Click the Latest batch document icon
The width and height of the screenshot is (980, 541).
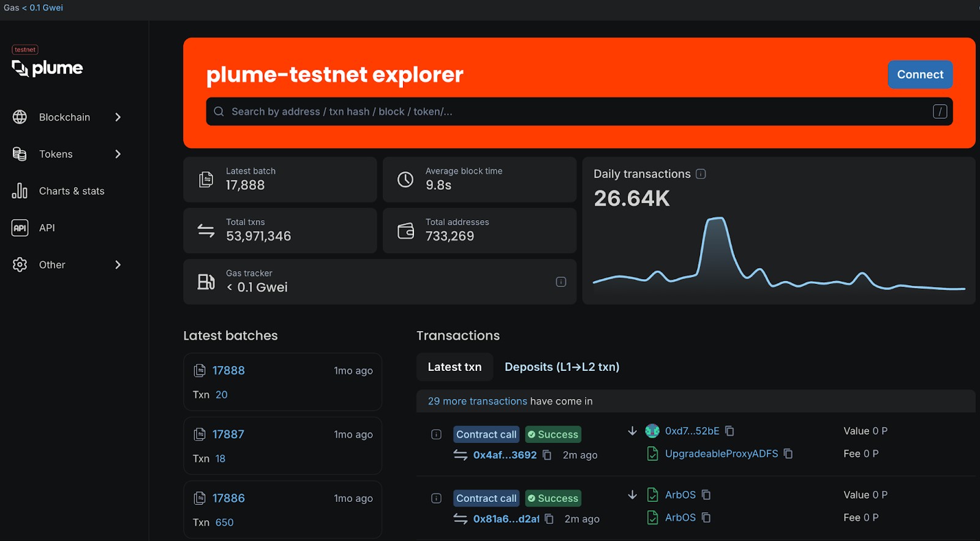[x=206, y=179]
